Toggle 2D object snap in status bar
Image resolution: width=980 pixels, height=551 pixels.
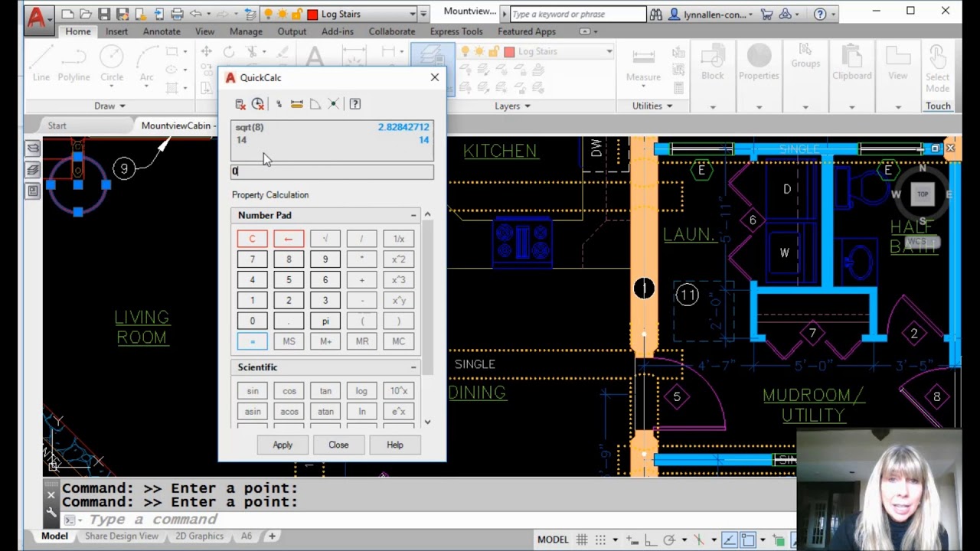click(747, 540)
